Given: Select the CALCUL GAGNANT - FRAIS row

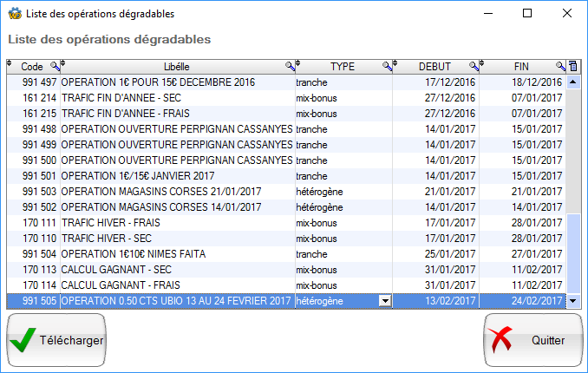Looking at the screenshot, I should coord(173,285).
